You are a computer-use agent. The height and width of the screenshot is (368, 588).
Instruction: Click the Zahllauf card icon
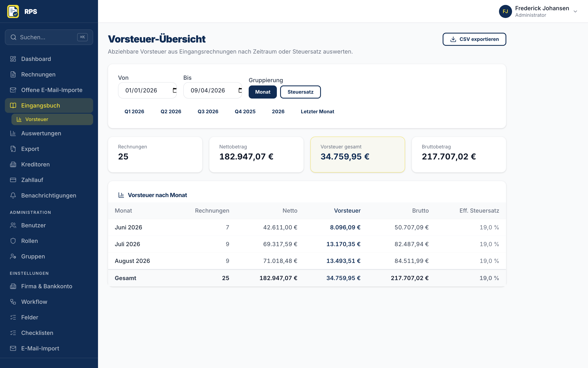coord(13,180)
